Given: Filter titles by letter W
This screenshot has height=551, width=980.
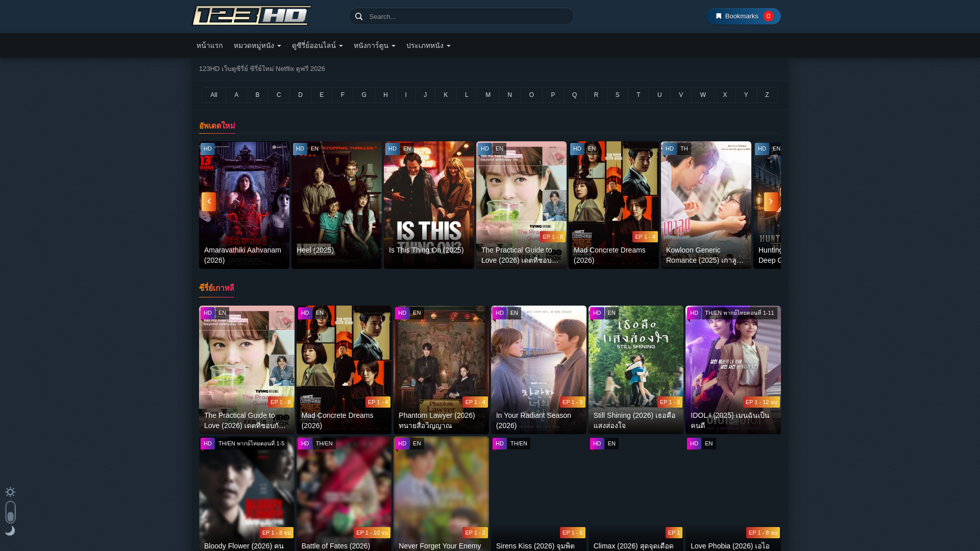Looking at the screenshot, I should [x=703, y=95].
